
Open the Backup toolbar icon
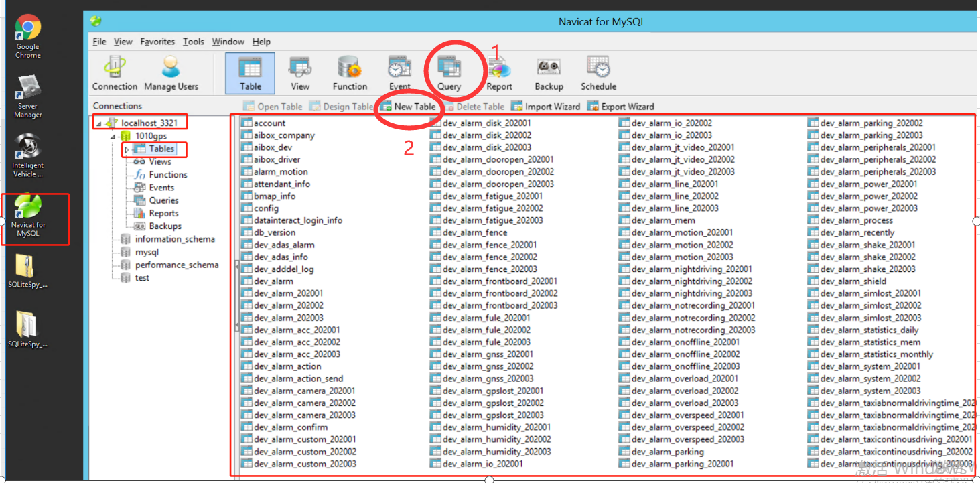point(549,74)
